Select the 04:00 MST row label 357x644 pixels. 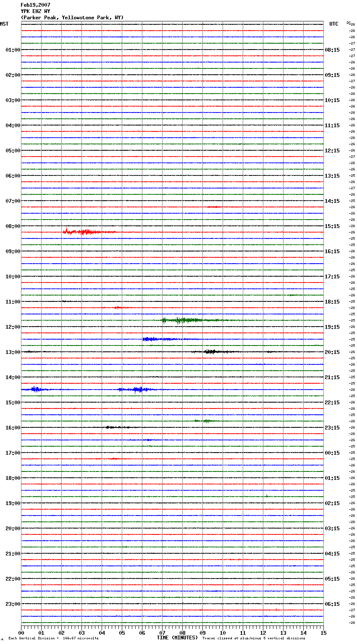pyautogui.click(x=13, y=126)
